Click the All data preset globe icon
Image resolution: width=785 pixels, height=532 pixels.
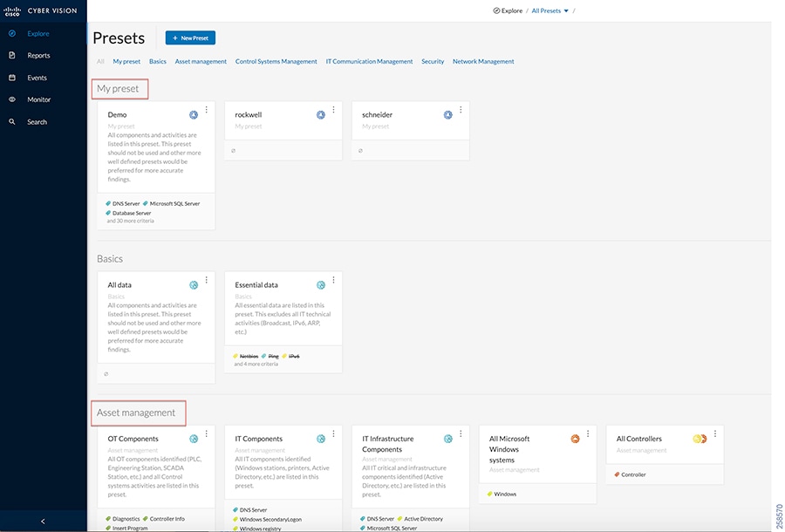click(x=194, y=285)
